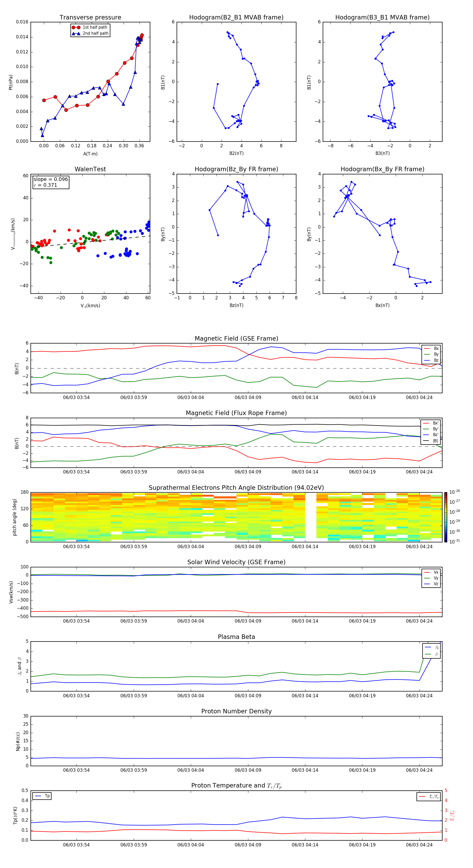Click the pitch angle distribution color bar
Screen dimensions: 473x868
(x=445, y=517)
